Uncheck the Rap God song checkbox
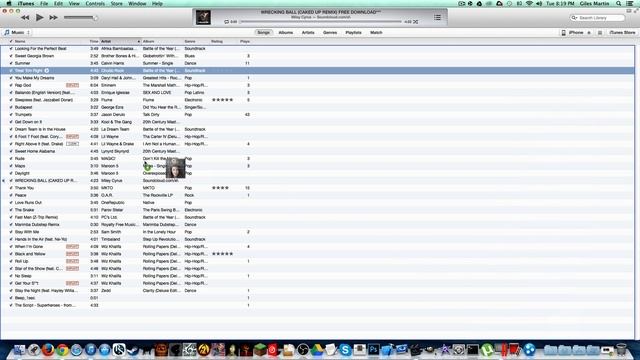640x360 pixels. [x=11, y=85]
